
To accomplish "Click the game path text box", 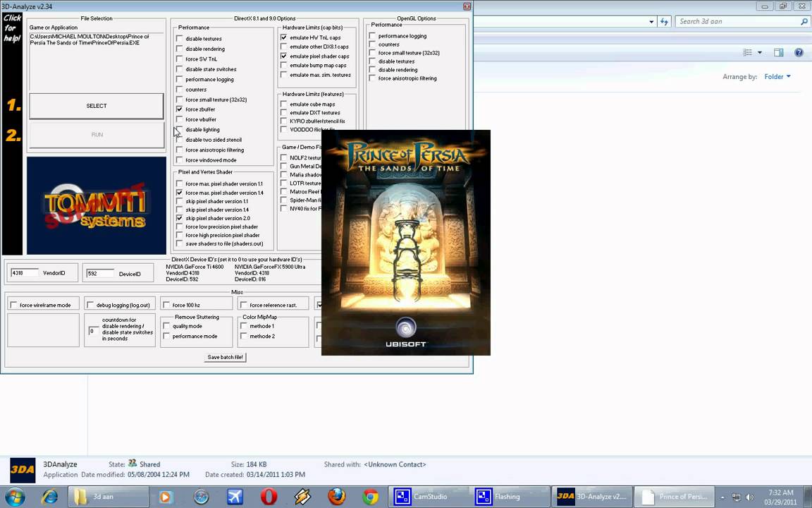I will [97, 61].
